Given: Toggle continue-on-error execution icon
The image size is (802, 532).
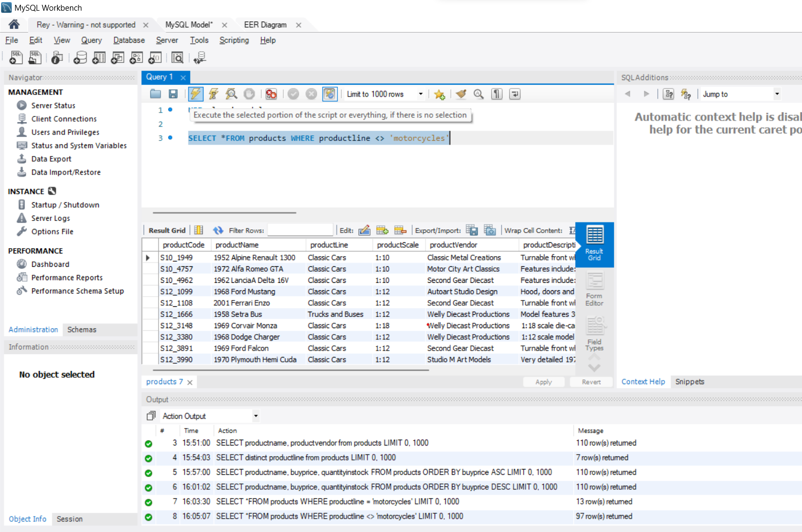Looking at the screenshot, I should pyautogui.click(x=271, y=94).
